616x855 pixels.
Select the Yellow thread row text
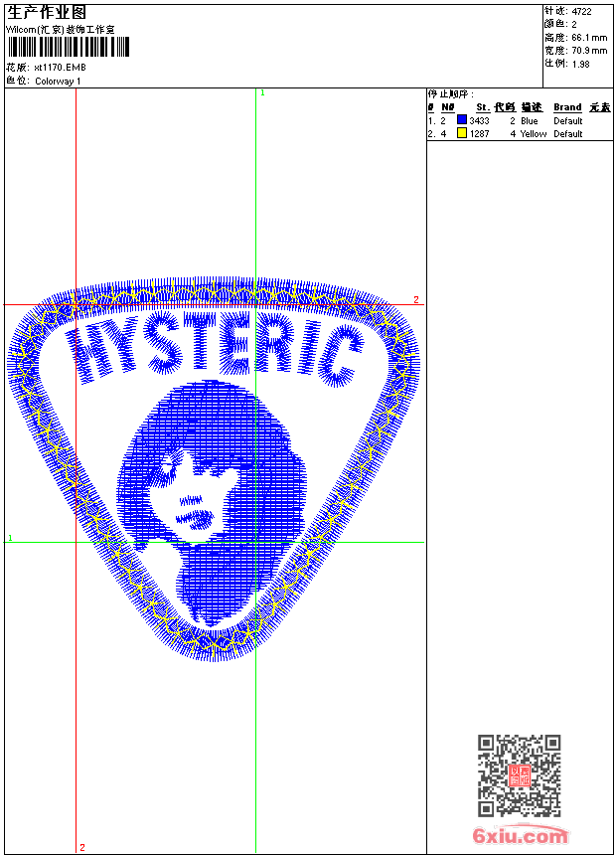coord(533,134)
